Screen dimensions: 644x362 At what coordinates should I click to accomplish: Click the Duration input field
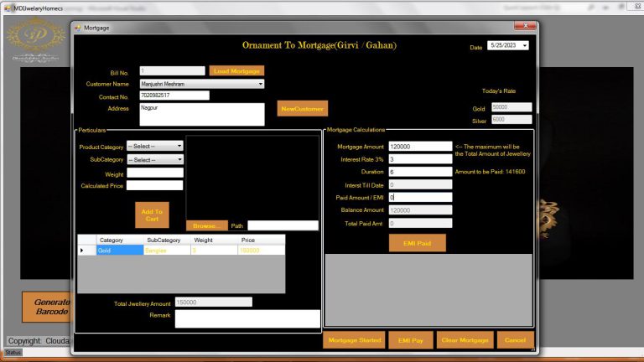(420, 172)
